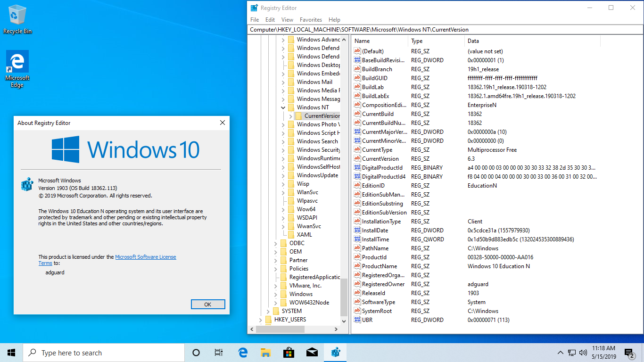Open the View menu
The image size is (644, 362).
pyautogui.click(x=288, y=20)
